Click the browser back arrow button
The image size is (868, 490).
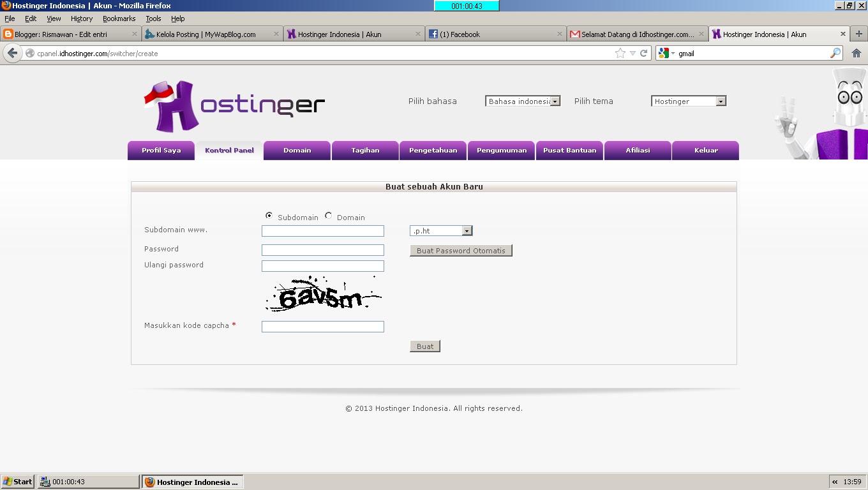pyautogui.click(x=12, y=54)
